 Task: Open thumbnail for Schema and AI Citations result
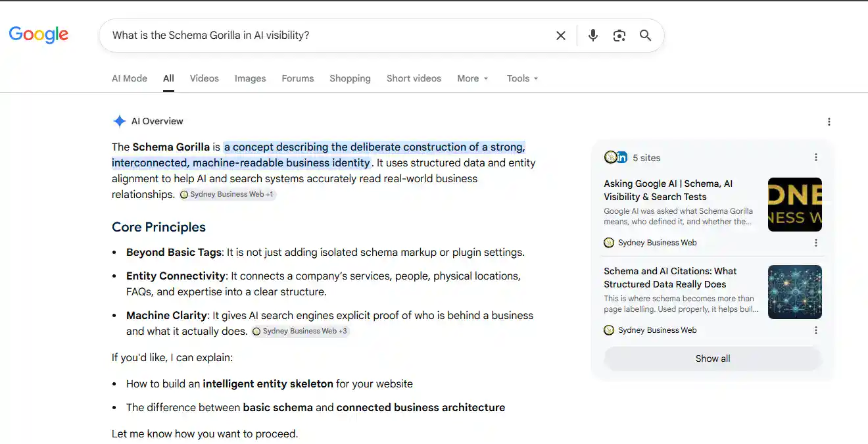(x=795, y=292)
